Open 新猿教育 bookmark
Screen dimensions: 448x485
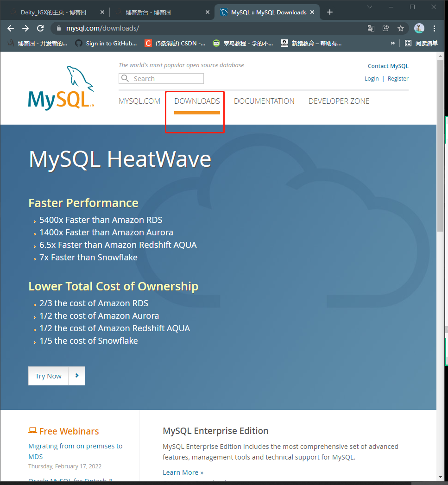[x=311, y=43]
